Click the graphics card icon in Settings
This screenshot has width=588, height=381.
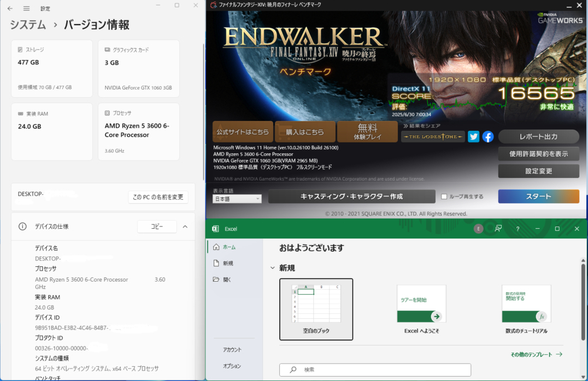click(x=107, y=50)
